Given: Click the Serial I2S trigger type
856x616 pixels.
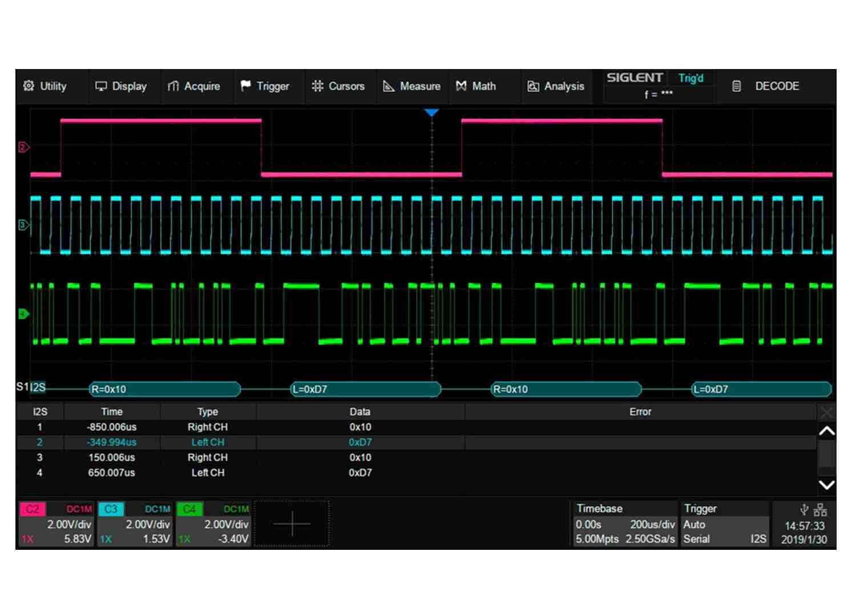Looking at the screenshot, I should click(x=725, y=539).
